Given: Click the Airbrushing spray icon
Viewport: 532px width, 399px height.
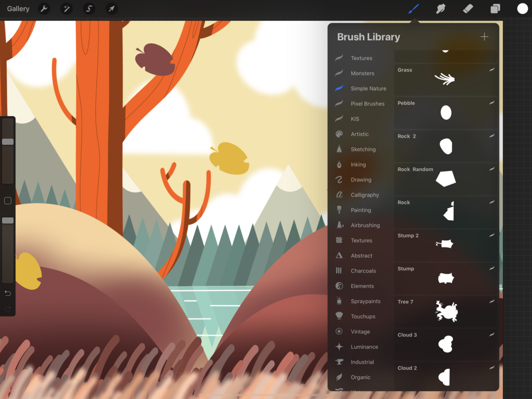Looking at the screenshot, I should tap(340, 225).
